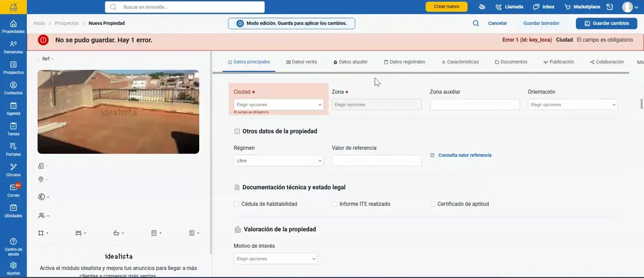The image size is (644, 278).
Task: Open the Marketplace cart
Action: (582, 7)
